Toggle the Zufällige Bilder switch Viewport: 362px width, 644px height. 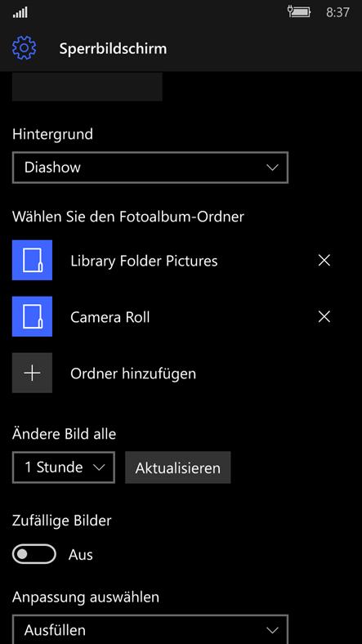click(34, 554)
